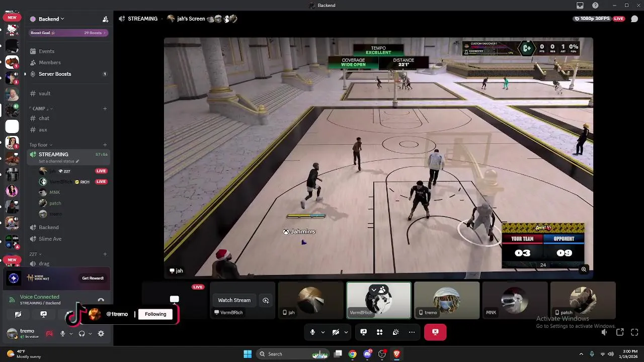
Task: Click the Get Reward! button
Action: 93,278
